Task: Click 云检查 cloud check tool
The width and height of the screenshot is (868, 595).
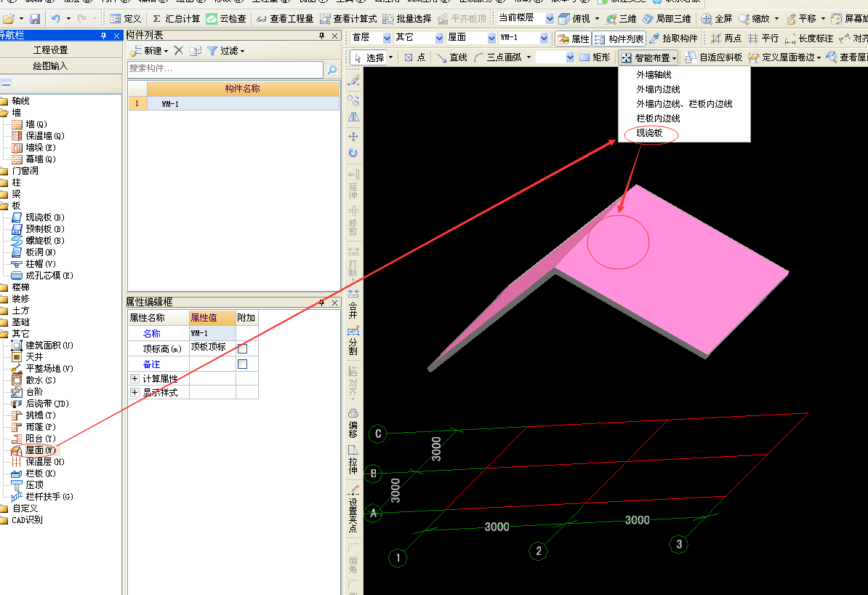Action: click(x=226, y=19)
